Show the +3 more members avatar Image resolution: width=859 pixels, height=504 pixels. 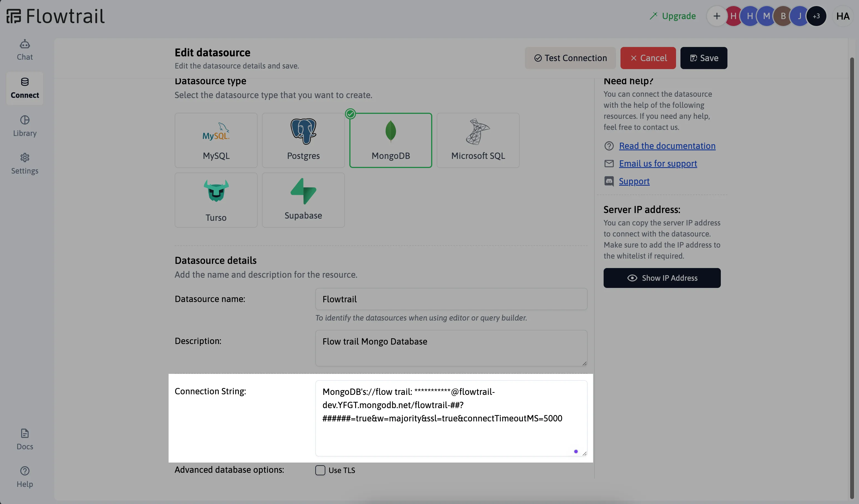point(816,16)
